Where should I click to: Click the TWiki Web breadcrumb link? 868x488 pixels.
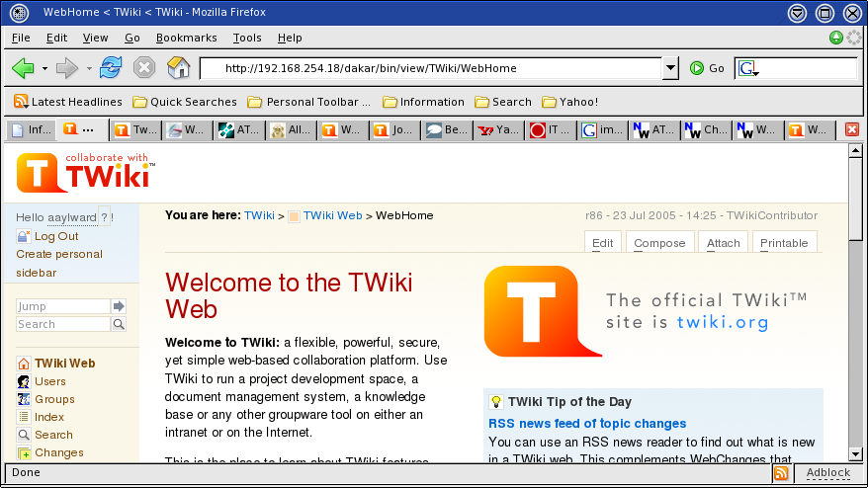pyautogui.click(x=333, y=215)
